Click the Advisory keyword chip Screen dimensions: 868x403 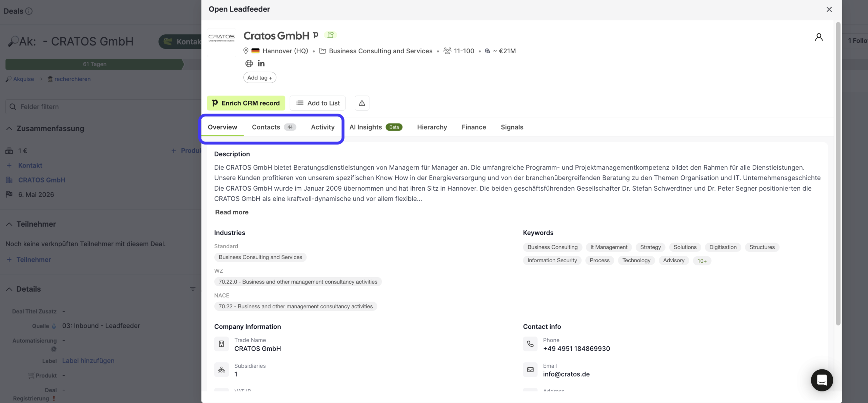tap(674, 261)
